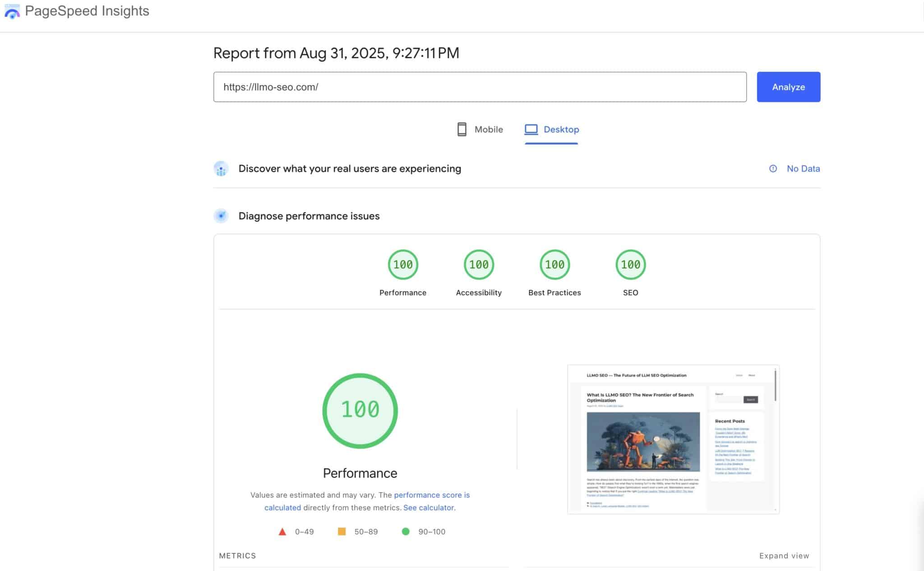Open the performance score is calculated link
This screenshot has height=571, width=924.
[x=431, y=495]
